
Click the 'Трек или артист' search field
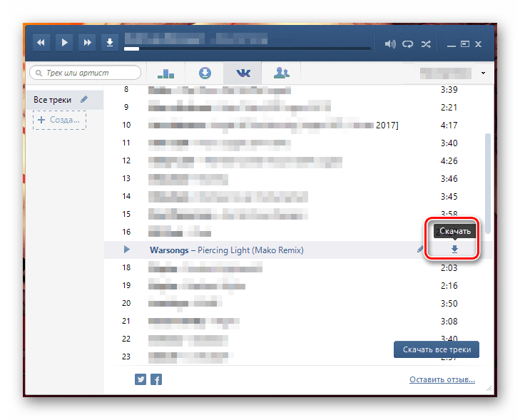[x=84, y=73]
